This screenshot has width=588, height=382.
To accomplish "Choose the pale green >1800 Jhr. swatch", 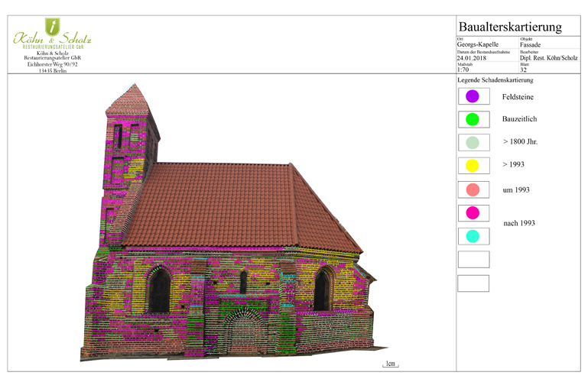I will coord(473,142).
